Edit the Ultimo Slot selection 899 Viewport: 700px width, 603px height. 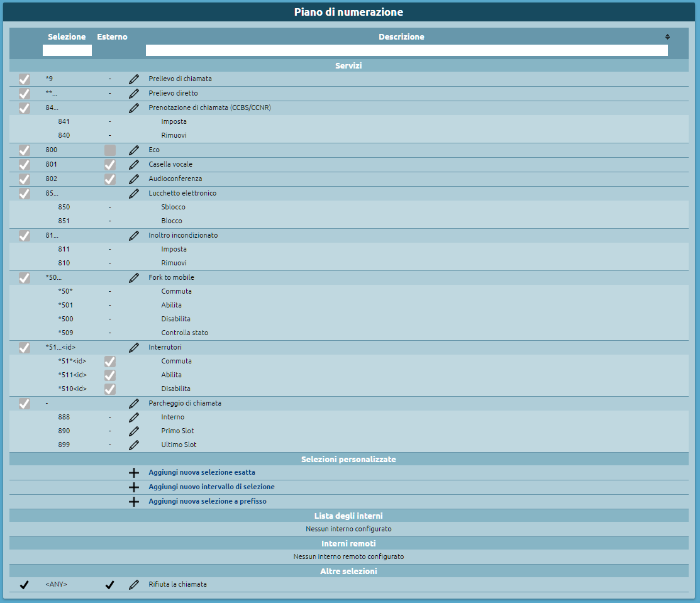tap(133, 445)
